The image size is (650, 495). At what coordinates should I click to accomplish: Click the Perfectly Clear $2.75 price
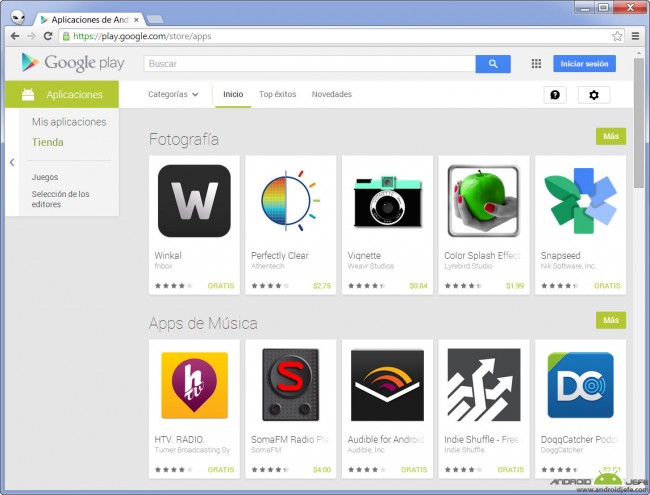[x=322, y=286]
